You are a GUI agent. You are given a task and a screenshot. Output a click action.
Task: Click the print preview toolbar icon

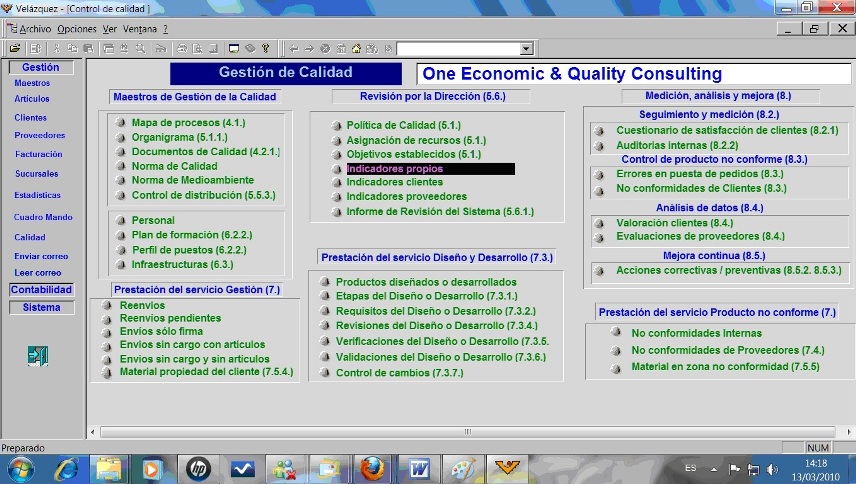pyautogui.click(x=198, y=49)
